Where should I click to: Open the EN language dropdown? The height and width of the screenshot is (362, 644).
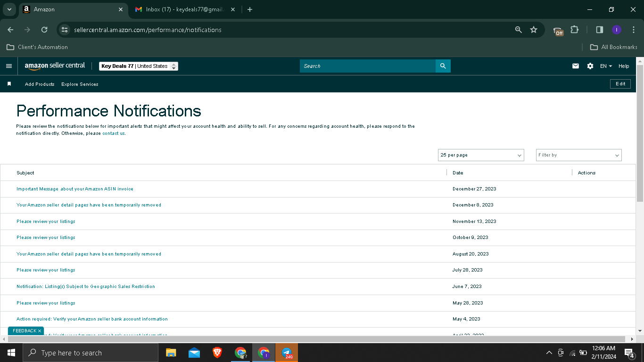[606, 66]
